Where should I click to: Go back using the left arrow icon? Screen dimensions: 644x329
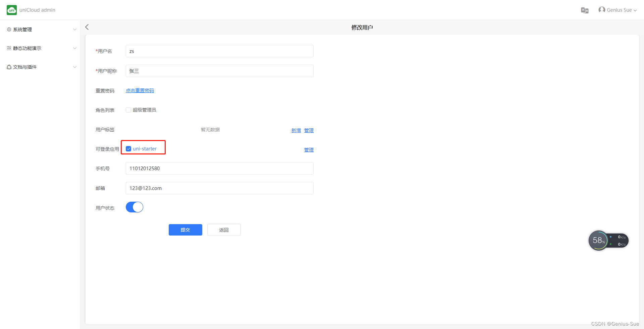(87, 27)
